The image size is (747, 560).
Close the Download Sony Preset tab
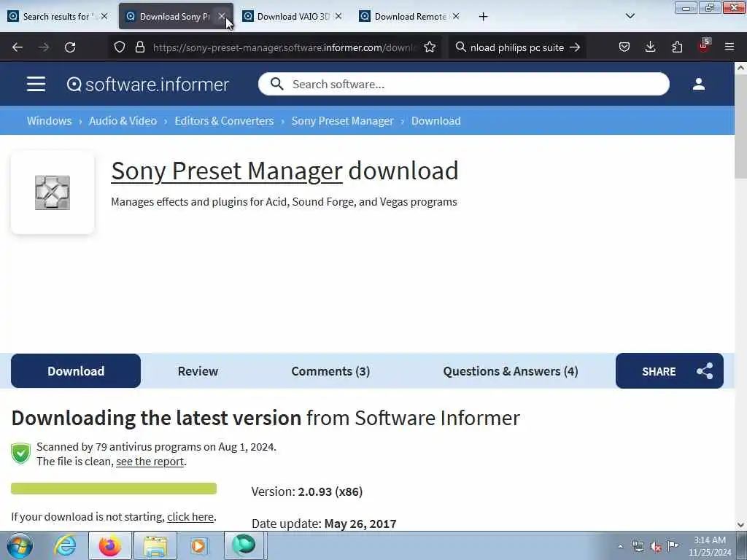(222, 16)
